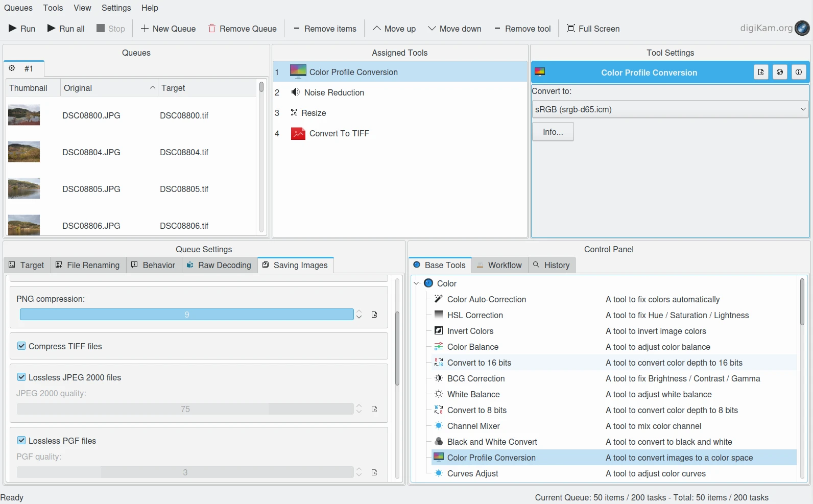Select the DSC08804.JPG thumbnail
This screenshot has width=813, height=504.
click(24, 152)
